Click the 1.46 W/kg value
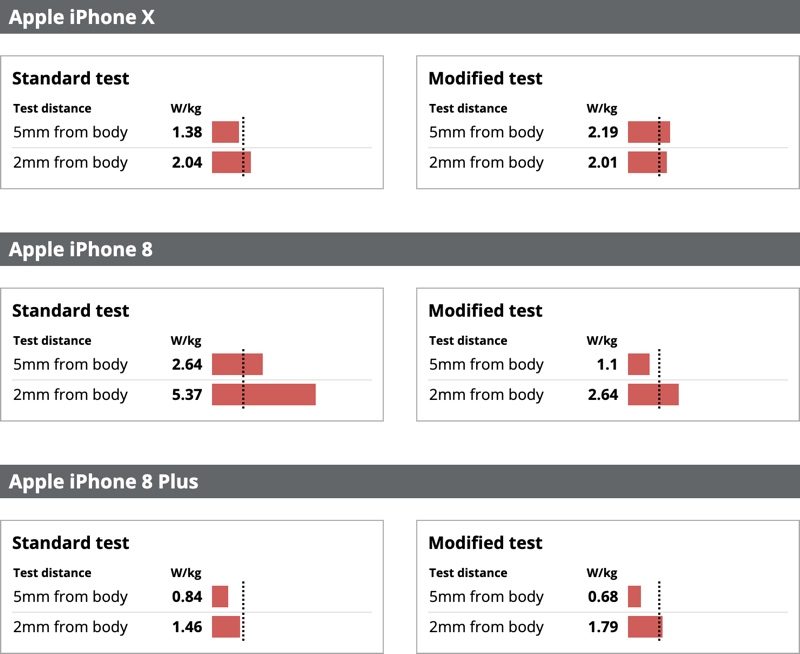 [x=187, y=627]
